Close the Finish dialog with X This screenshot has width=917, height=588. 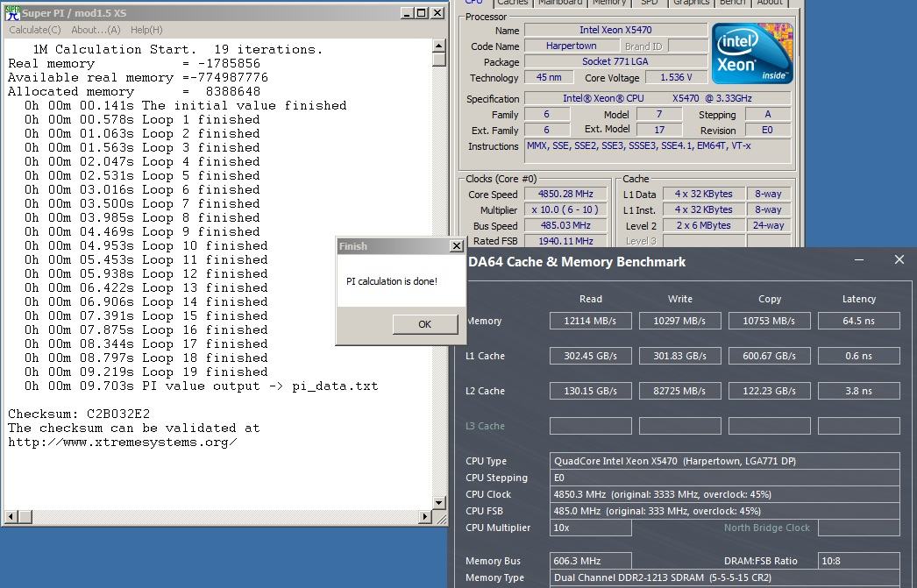[x=457, y=246]
